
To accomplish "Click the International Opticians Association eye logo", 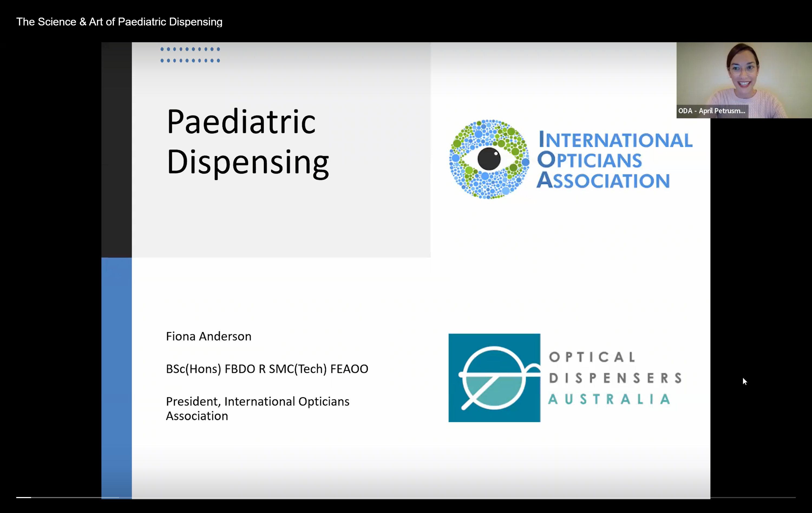I will point(489,159).
